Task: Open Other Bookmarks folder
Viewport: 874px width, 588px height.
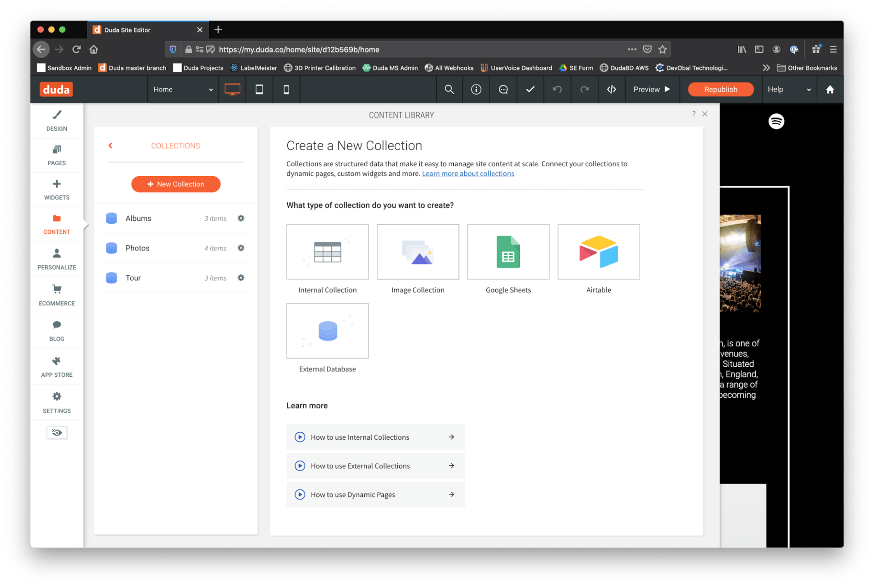Action: (x=807, y=68)
